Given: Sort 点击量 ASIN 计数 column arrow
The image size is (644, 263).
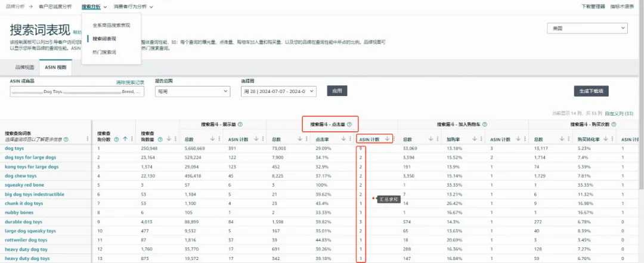Looking at the screenshot, I should (387, 139).
